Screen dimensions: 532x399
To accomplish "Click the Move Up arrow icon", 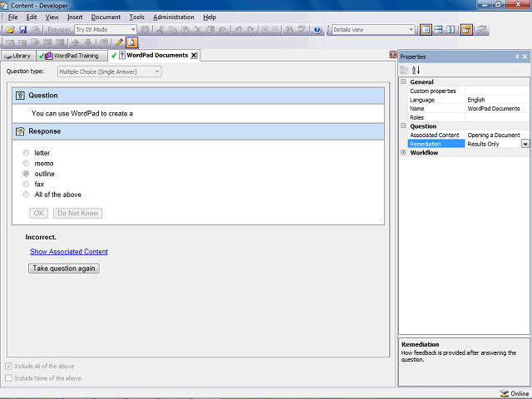I will coord(76,42).
